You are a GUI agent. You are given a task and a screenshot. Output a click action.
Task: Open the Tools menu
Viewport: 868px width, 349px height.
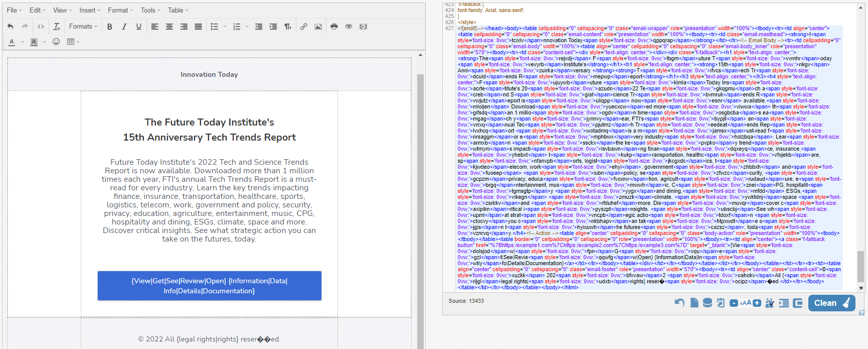pyautogui.click(x=150, y=10)
